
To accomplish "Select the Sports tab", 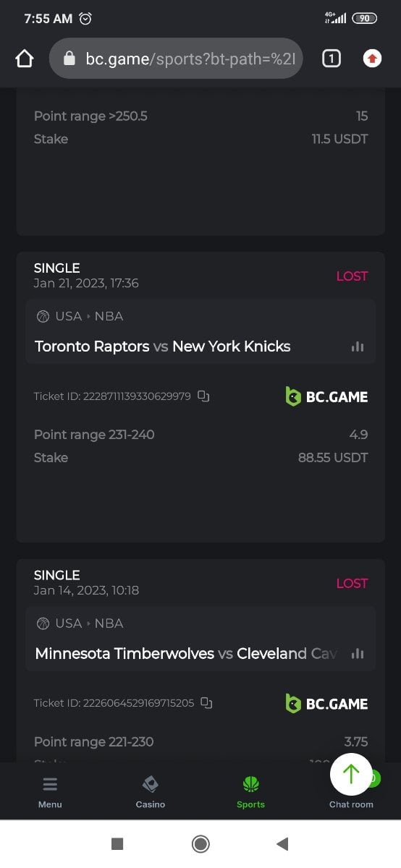I will 250,792.
